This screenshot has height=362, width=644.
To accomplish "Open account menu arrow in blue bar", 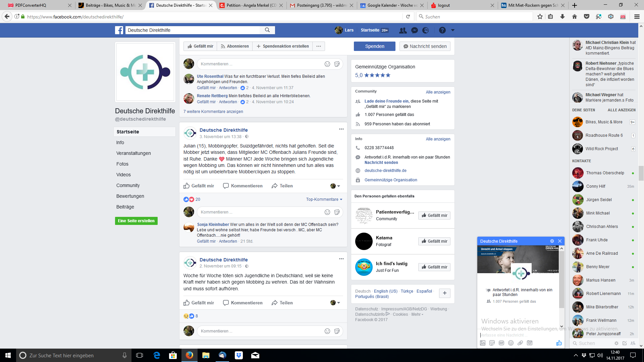I will [452, 30].
